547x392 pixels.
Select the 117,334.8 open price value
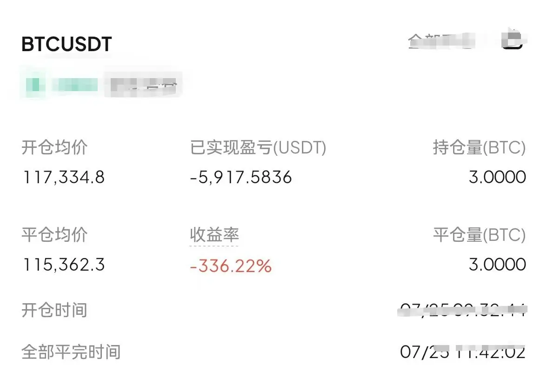coord(63,177)
